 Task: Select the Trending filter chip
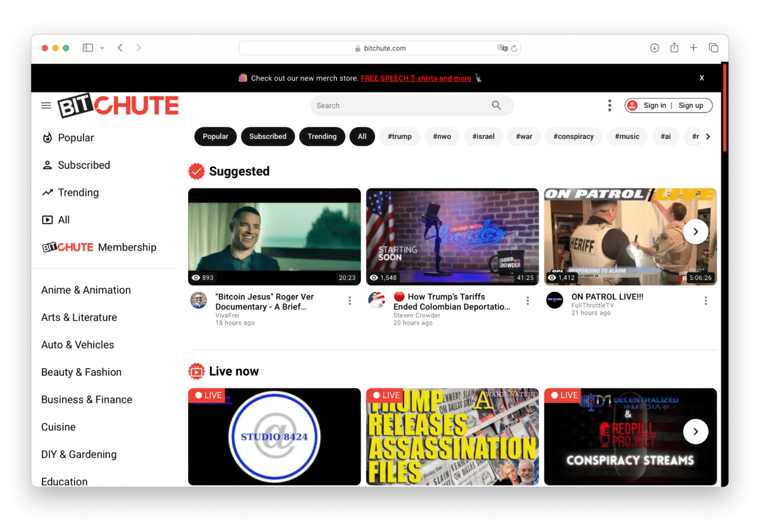(322, 136)
